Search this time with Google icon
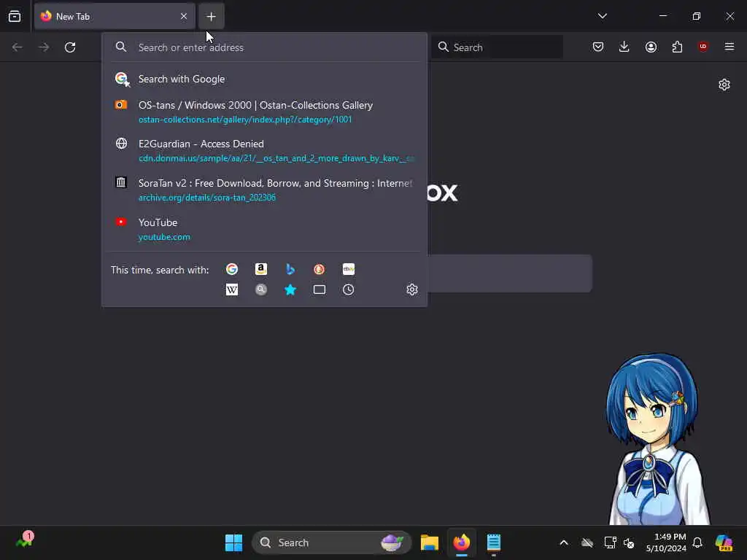Image resolution: width=747 pixels, height=560 pixels. (x=232, y=270)
